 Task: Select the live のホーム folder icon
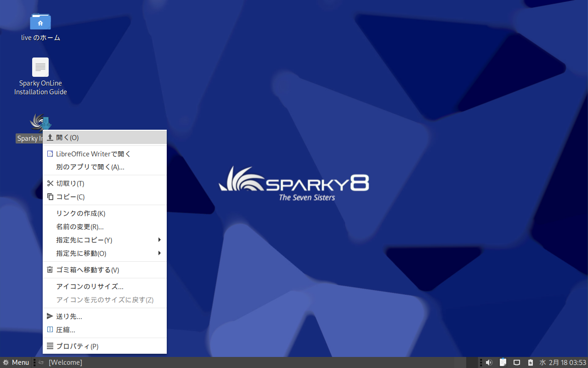[40, 22]
